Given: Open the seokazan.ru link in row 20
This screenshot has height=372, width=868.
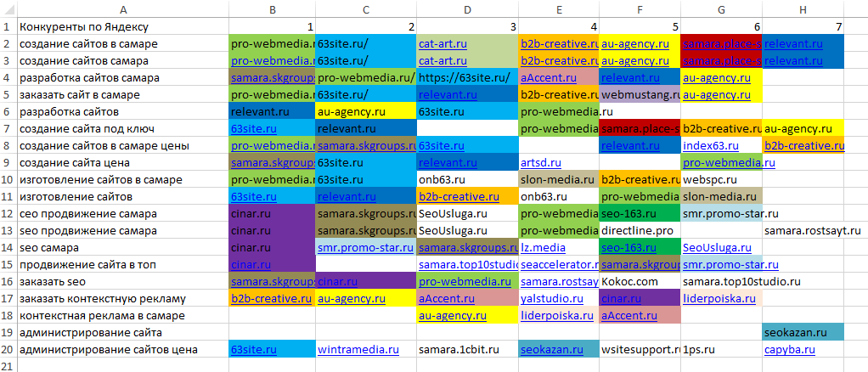Looking at the screenshot, I should (x=552, y=350).
